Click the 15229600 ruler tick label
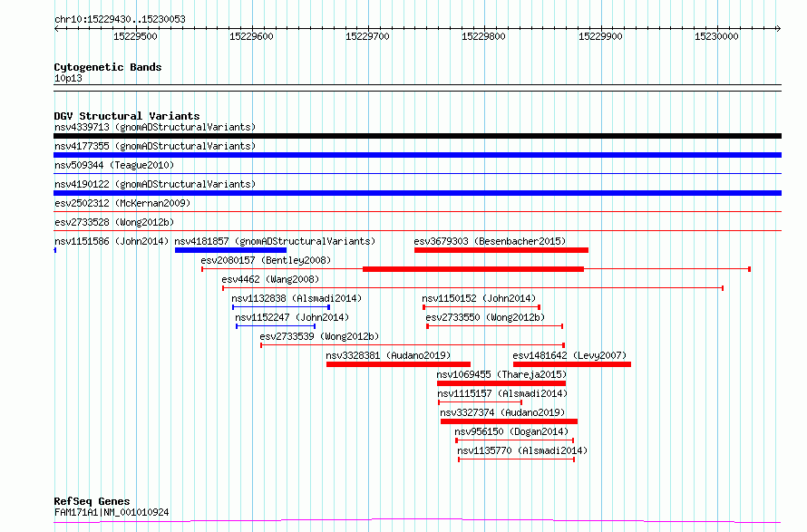This screenshot has height=532, width=807. click(x=251, y=36)
